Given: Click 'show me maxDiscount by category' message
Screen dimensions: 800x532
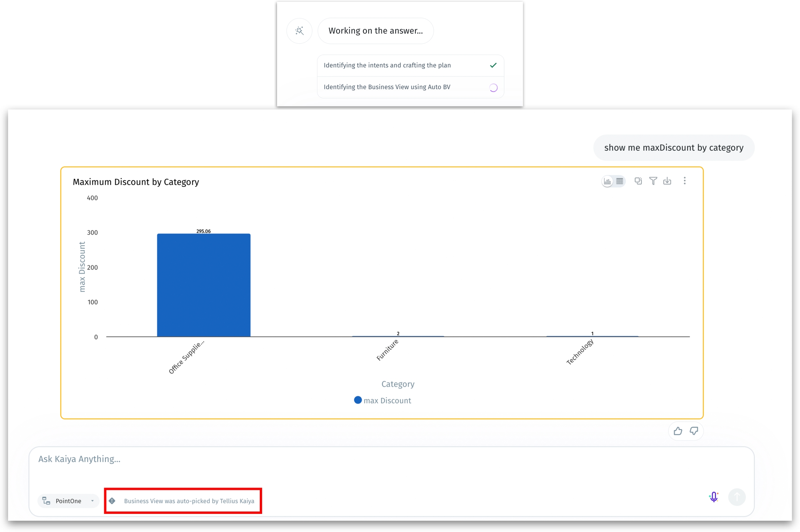Looking at the screenshot, I should click(x=674, y=148).
